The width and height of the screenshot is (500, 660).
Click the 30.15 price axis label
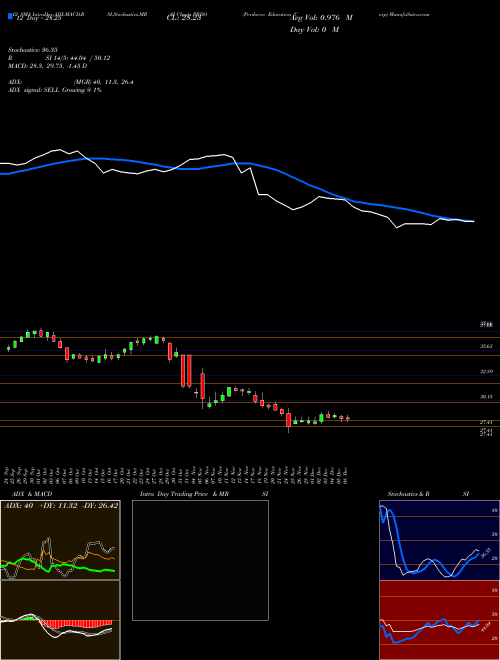click(487, 397)
